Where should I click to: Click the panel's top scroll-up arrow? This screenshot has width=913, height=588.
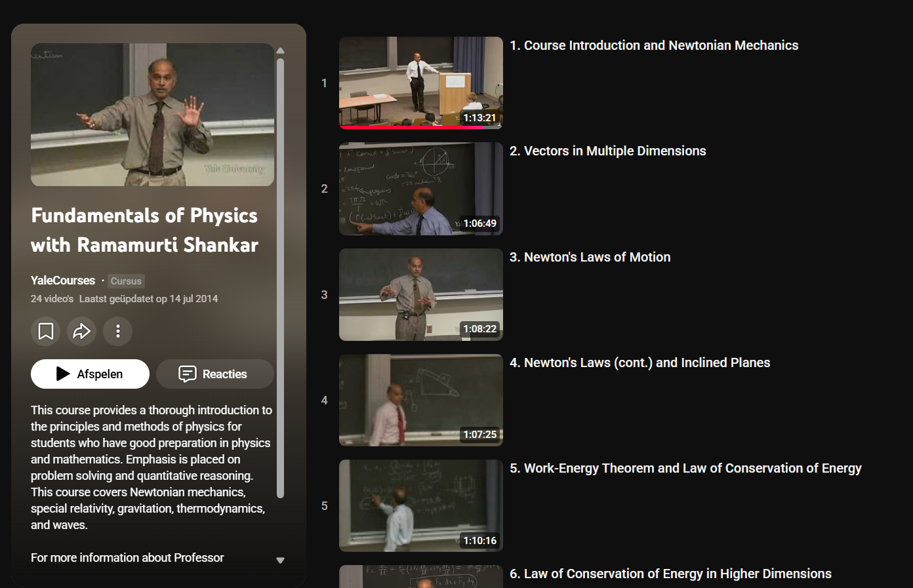281,50
